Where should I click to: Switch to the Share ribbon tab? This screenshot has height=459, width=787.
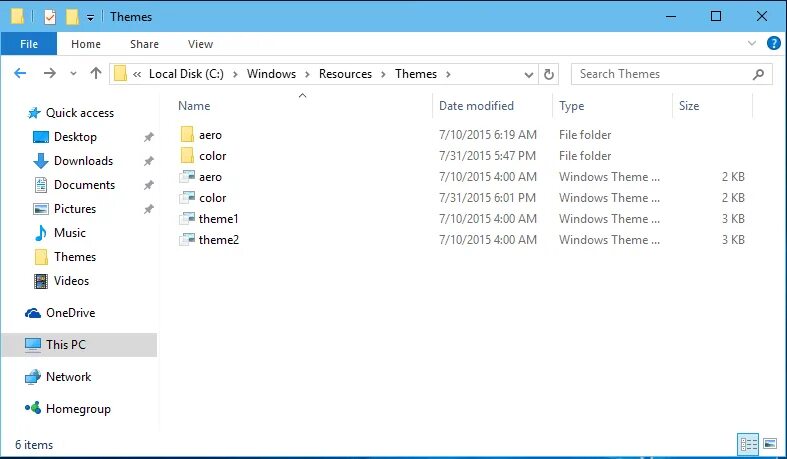pyautogui.click(x=144, y=44)
